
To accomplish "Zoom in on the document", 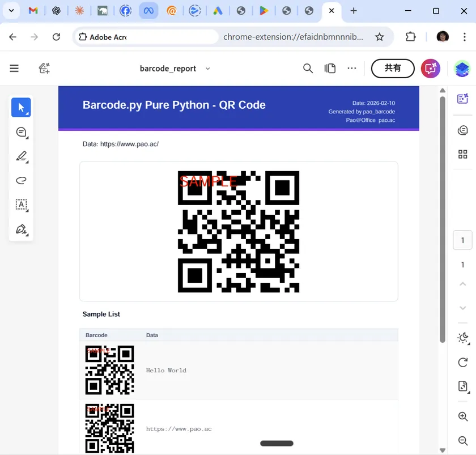I will (462, 416).
